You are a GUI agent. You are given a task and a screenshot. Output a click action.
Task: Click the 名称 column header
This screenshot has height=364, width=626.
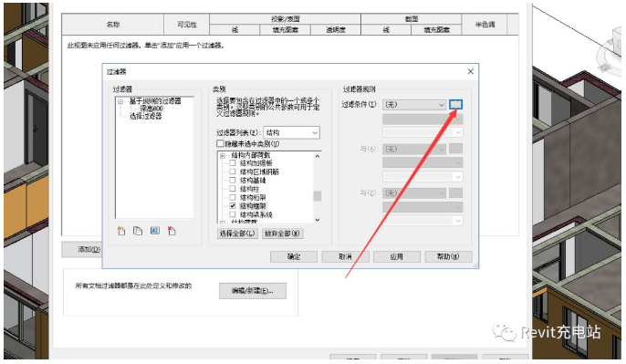pos(113,25)
